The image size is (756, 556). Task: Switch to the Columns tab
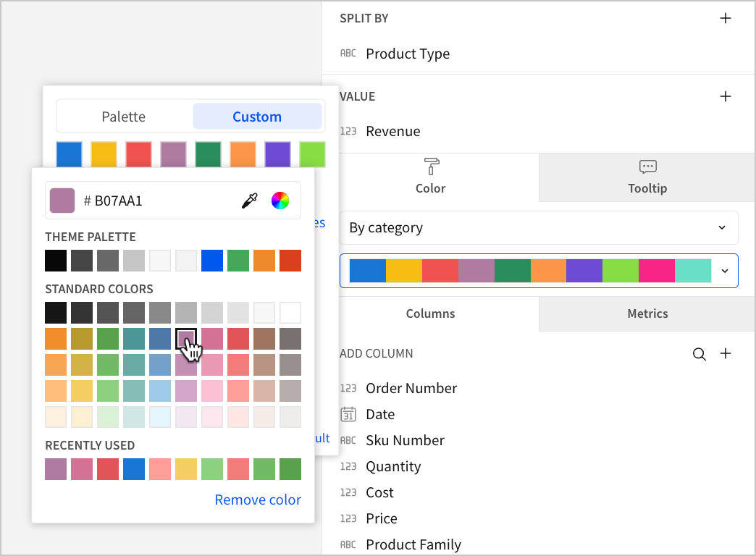pos(431,313)
